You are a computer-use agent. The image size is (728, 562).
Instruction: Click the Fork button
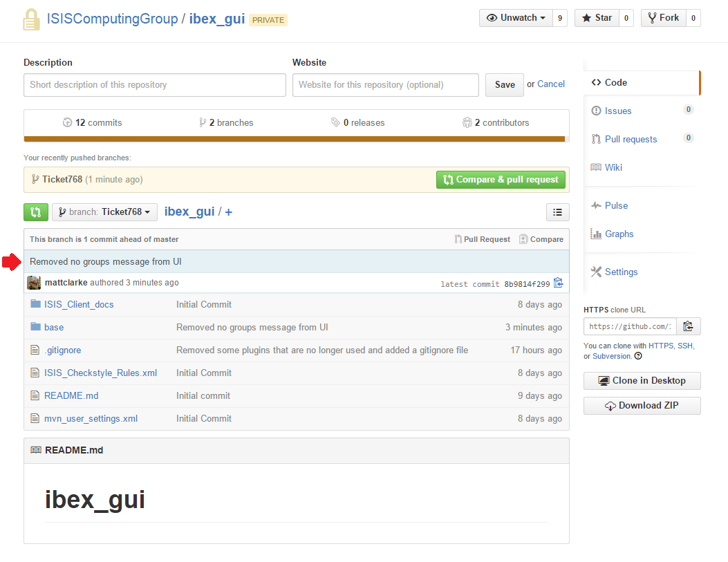point(664,18)
